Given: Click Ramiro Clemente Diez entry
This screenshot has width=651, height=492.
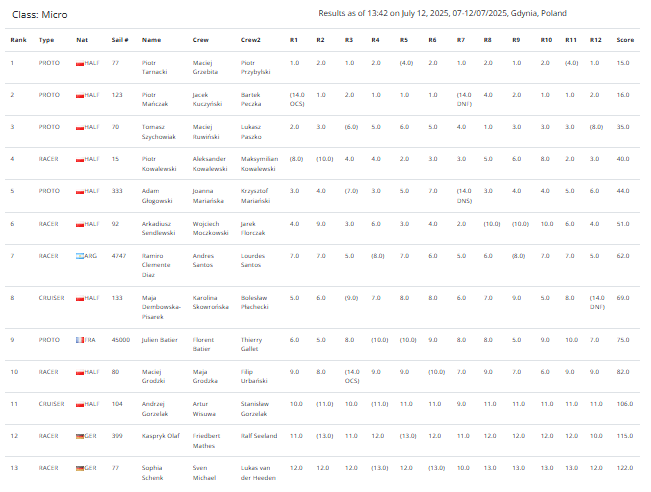Looking at the screenshot, I should coord(156,265).
